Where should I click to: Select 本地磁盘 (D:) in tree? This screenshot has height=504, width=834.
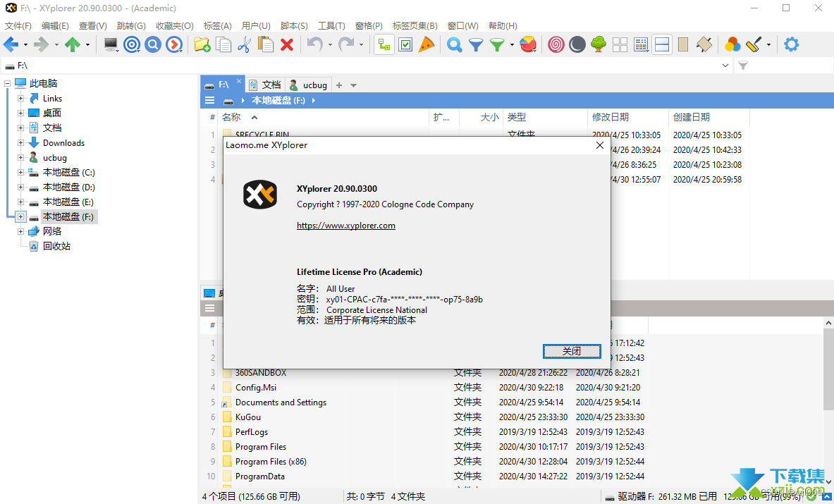pos(68,187)
